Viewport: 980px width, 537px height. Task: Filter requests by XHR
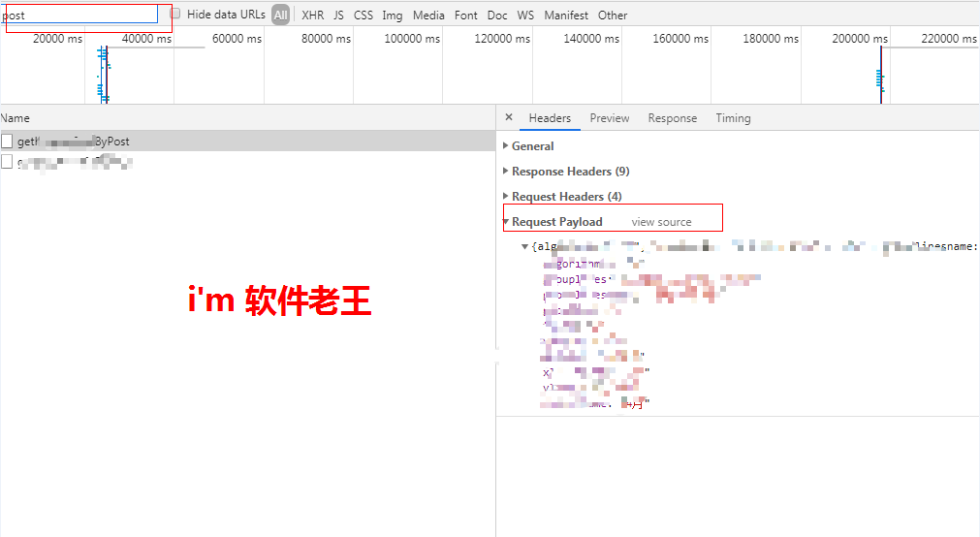click(x=312, y=15)
